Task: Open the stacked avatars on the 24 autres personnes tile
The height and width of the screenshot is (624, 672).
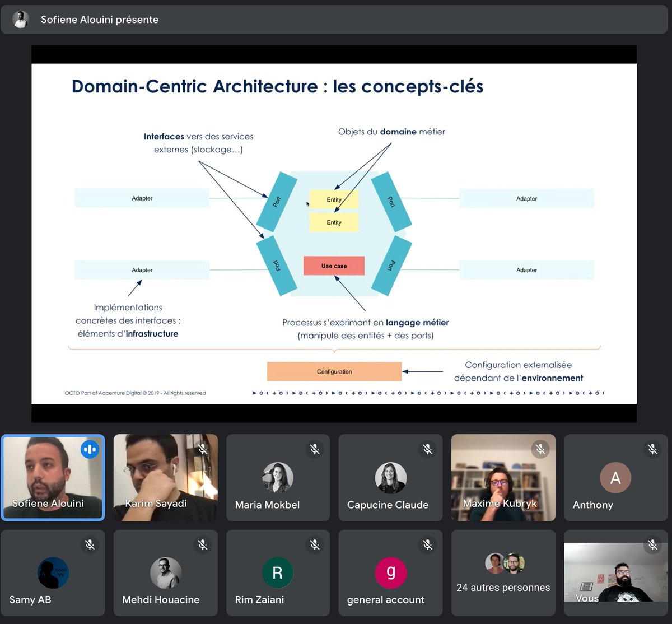Action: pyautogui.click(x=503, y=564)
